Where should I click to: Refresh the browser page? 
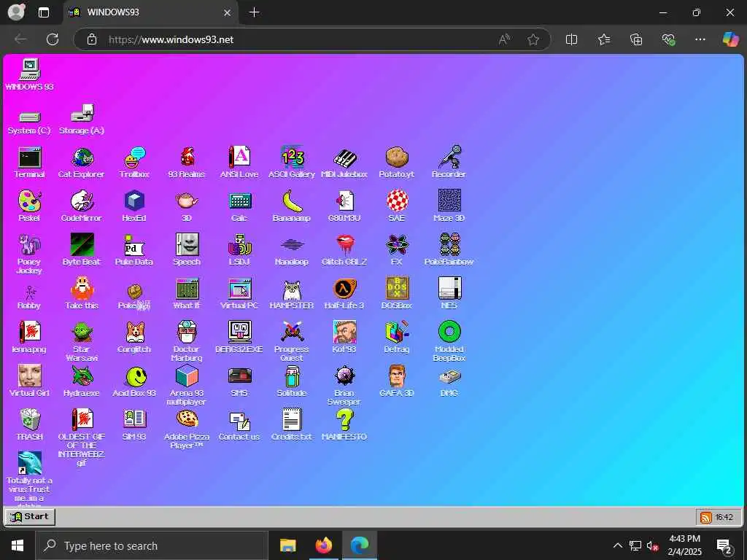(53, 39)
